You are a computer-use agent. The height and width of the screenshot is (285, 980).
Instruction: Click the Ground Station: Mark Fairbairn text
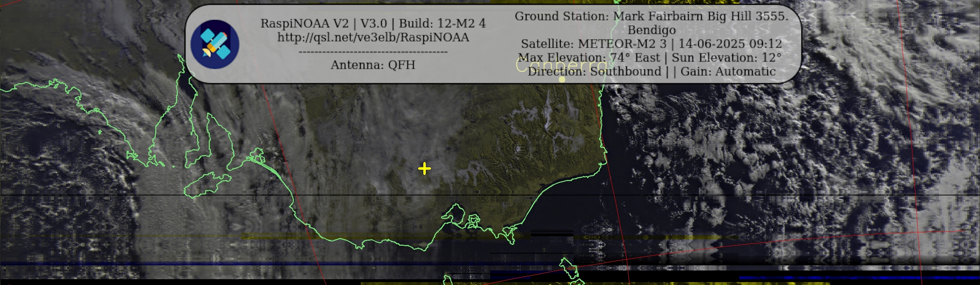(x=651, y=16)
